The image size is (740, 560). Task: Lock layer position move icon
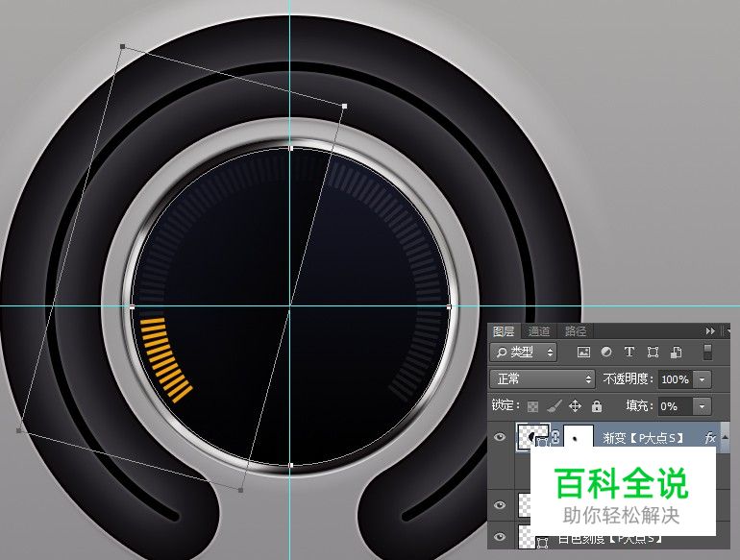576,405
